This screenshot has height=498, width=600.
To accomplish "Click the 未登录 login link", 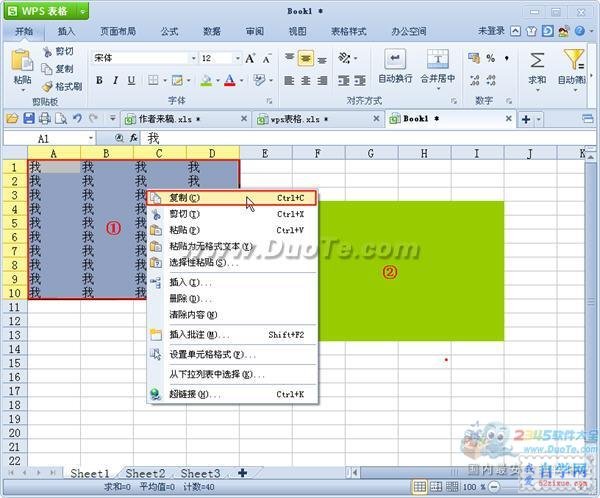I will [x=491, y=31].
